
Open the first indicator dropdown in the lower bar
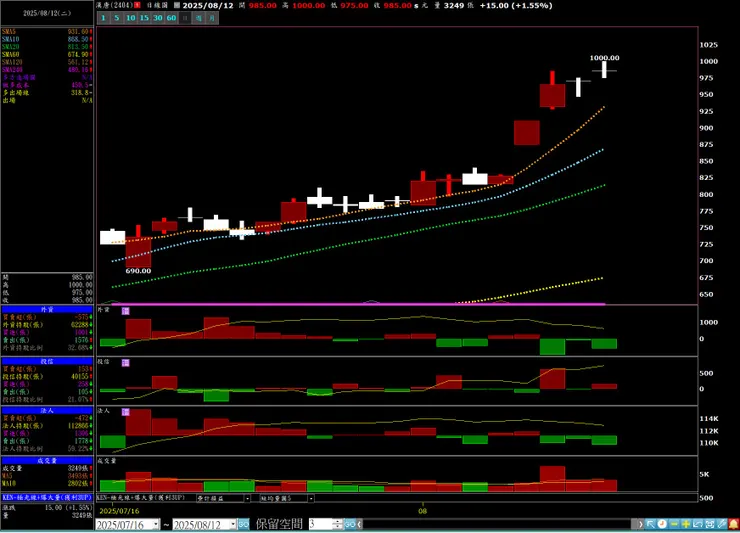pyautogui.click(x=247, y=499)
